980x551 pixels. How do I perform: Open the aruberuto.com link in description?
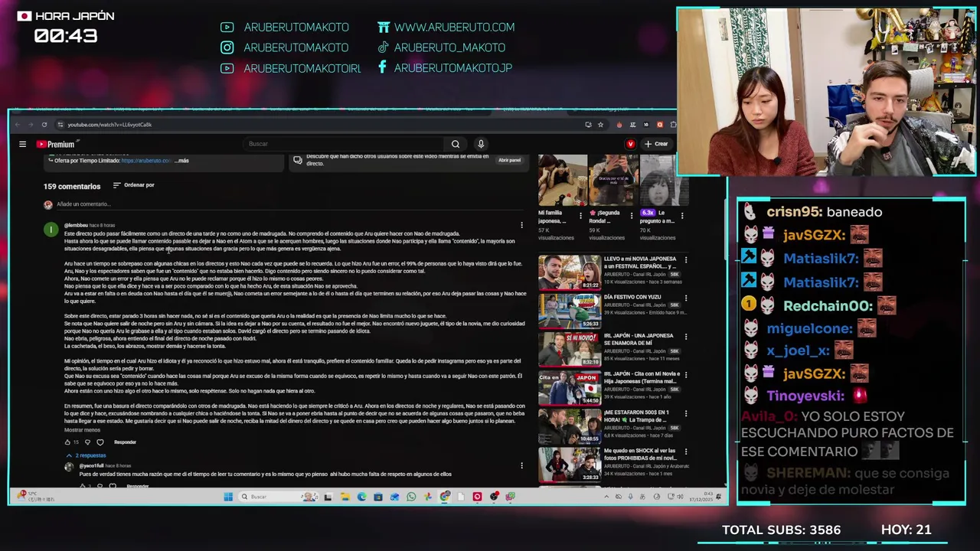(x=145, y=161)
